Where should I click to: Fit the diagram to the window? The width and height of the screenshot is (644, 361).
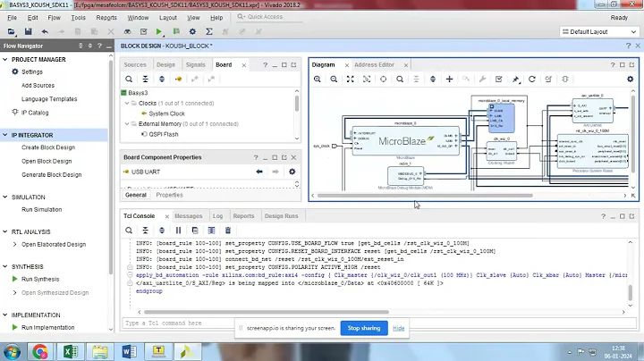(350, 80)
